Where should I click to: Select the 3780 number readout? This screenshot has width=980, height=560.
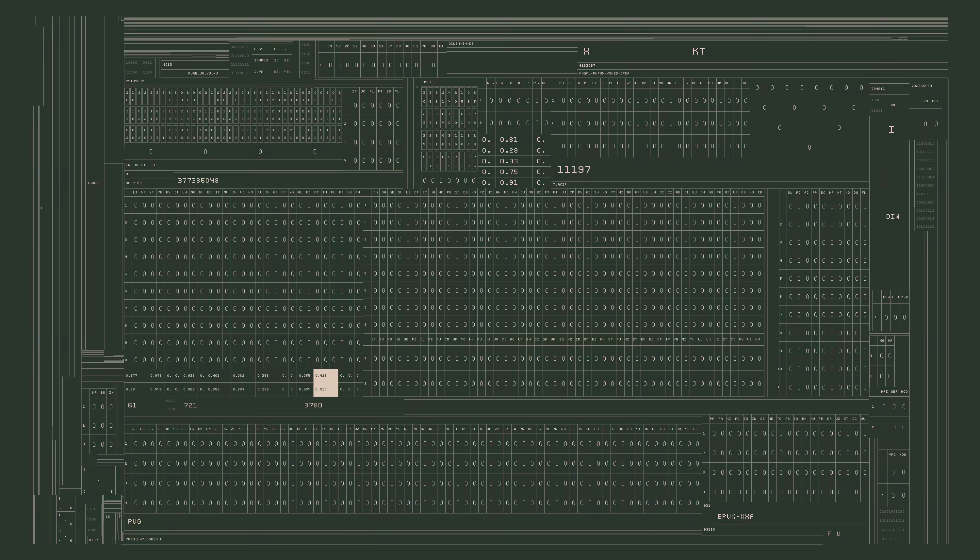[x=313, y=405]
